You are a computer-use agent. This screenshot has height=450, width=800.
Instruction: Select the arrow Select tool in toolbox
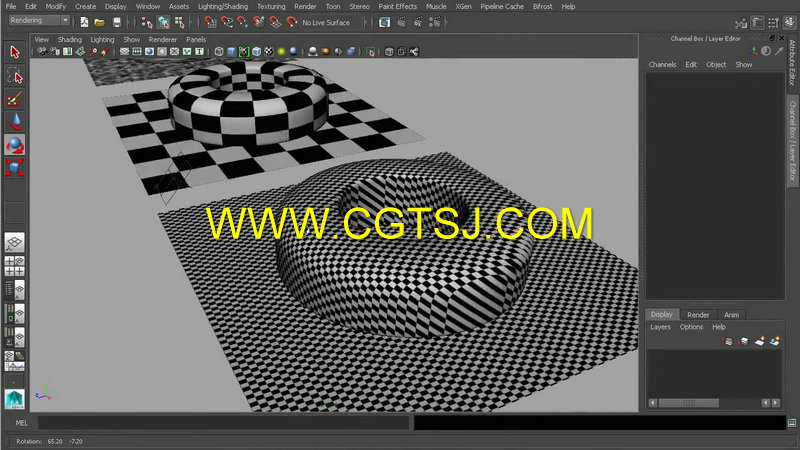(14, 52)
